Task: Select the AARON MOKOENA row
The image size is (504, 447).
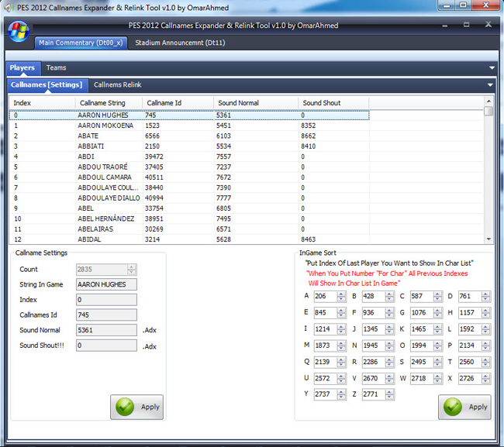Action: [x=189, y=126]
